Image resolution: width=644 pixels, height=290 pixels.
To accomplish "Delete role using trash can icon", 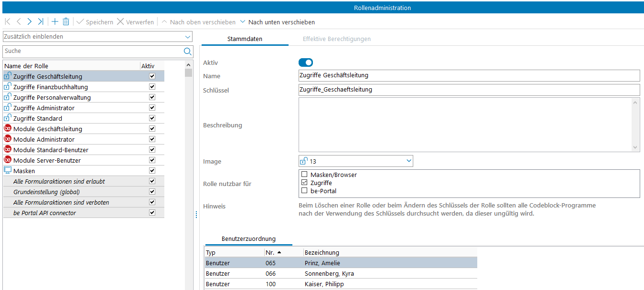I will pyautogui.click(x=66, y=22).
